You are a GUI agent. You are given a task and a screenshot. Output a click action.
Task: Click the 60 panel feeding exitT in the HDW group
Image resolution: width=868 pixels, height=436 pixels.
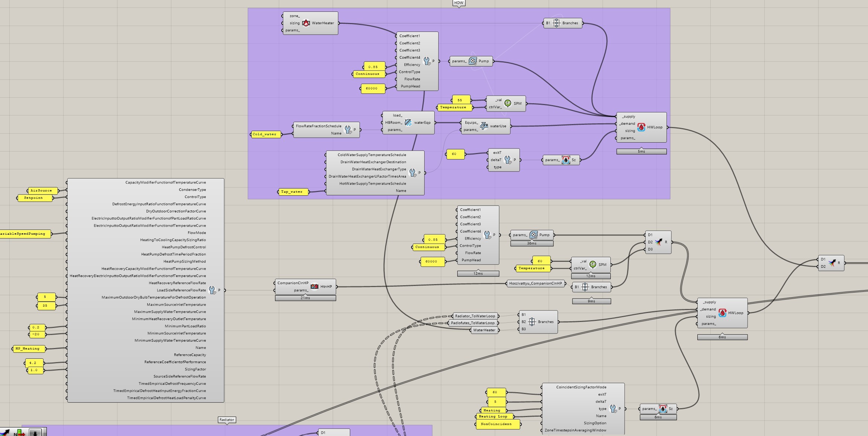pos(455,154)
